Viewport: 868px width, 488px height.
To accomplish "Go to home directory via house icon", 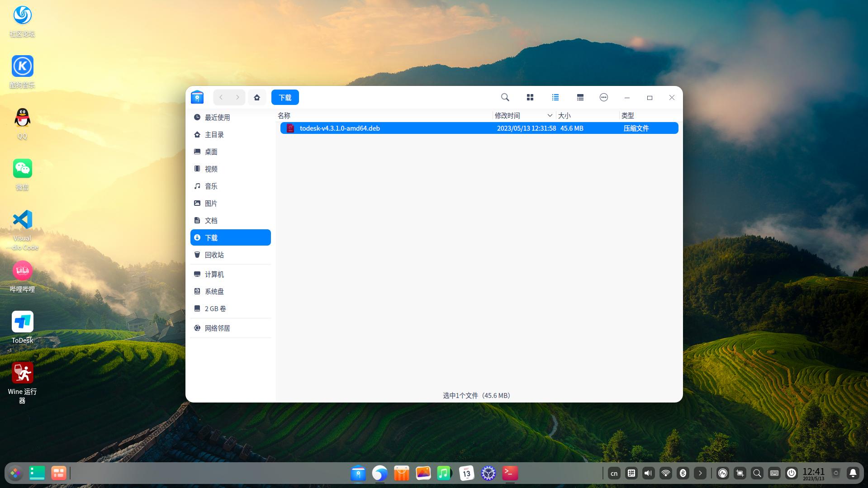I will [x=257, y=97].
